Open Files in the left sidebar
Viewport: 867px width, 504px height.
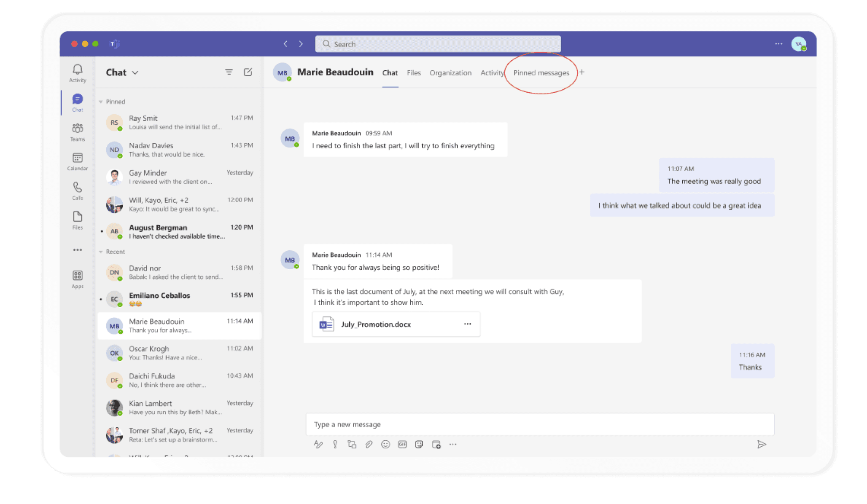78,220
